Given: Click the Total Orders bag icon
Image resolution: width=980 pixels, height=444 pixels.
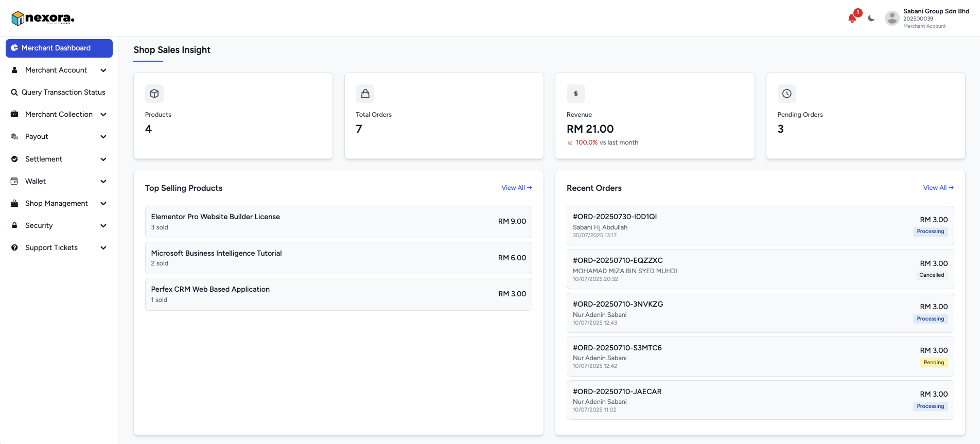Looking at the screenshot, I should pos(365,94).
